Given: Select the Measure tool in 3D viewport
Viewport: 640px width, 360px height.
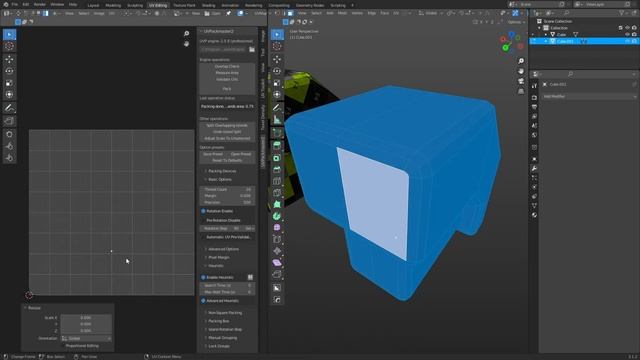Looking at the screenshot, I should coord(277,120).
